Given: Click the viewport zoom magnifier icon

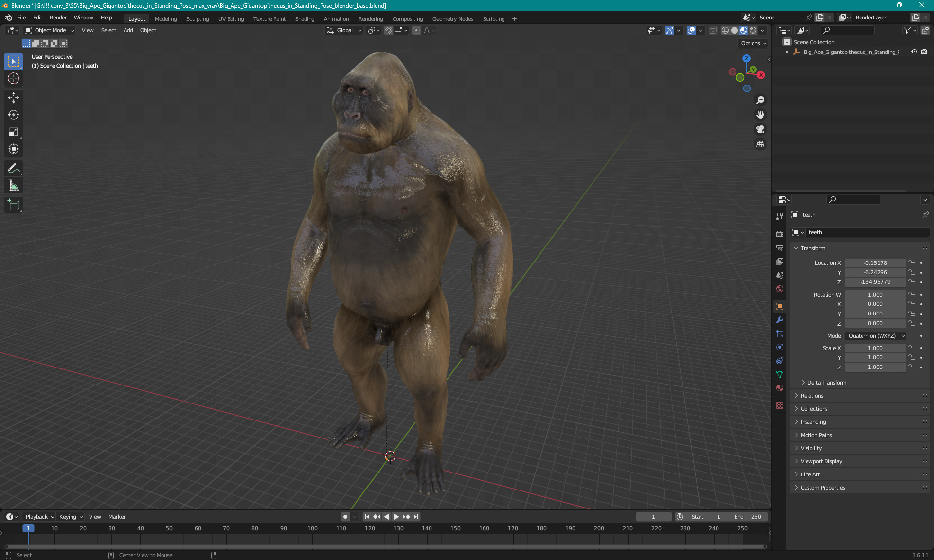Looking at the screenshot, I should coord(760,100).
